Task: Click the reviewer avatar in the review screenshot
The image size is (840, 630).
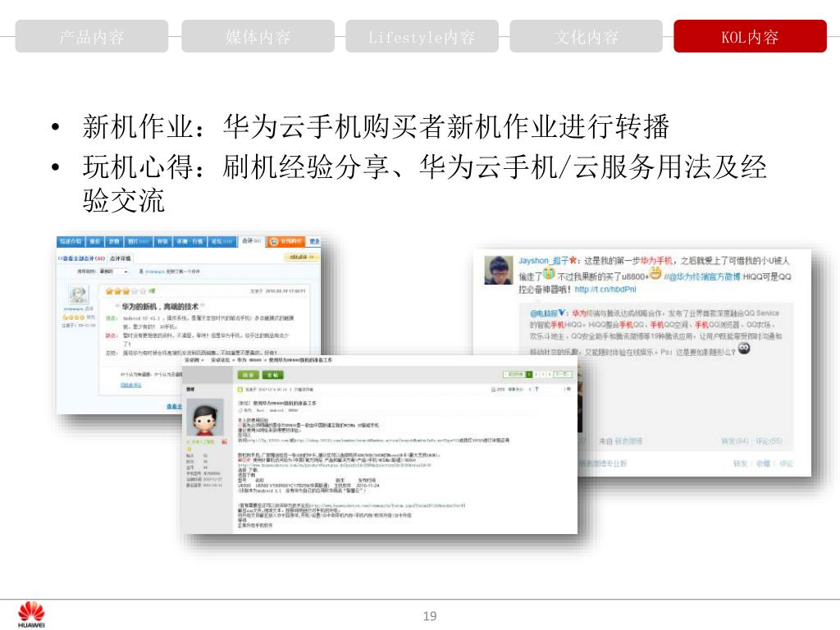Action: click(x=78, y=295)
